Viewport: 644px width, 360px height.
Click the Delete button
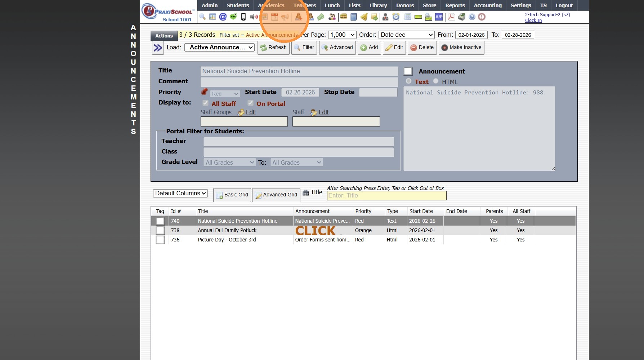[422, 48]
